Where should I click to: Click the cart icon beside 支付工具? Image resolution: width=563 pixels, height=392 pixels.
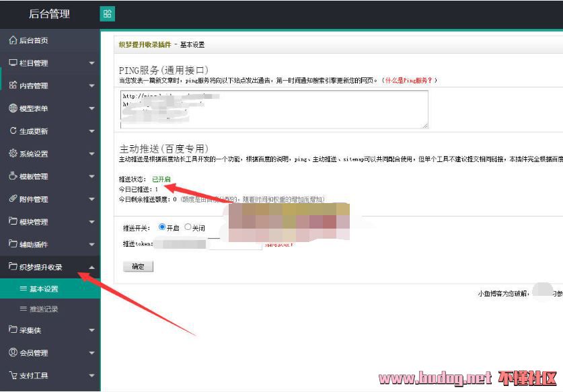pos(13,375)
